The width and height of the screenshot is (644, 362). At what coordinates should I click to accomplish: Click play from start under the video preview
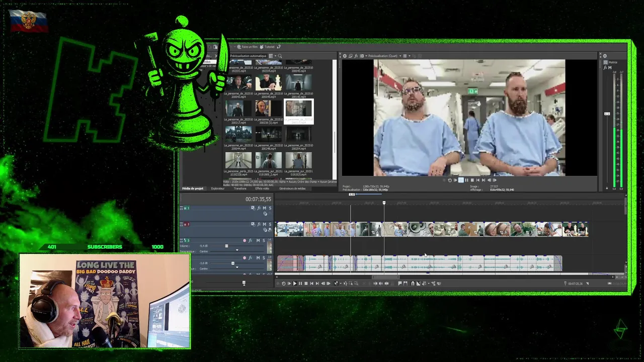455,179
